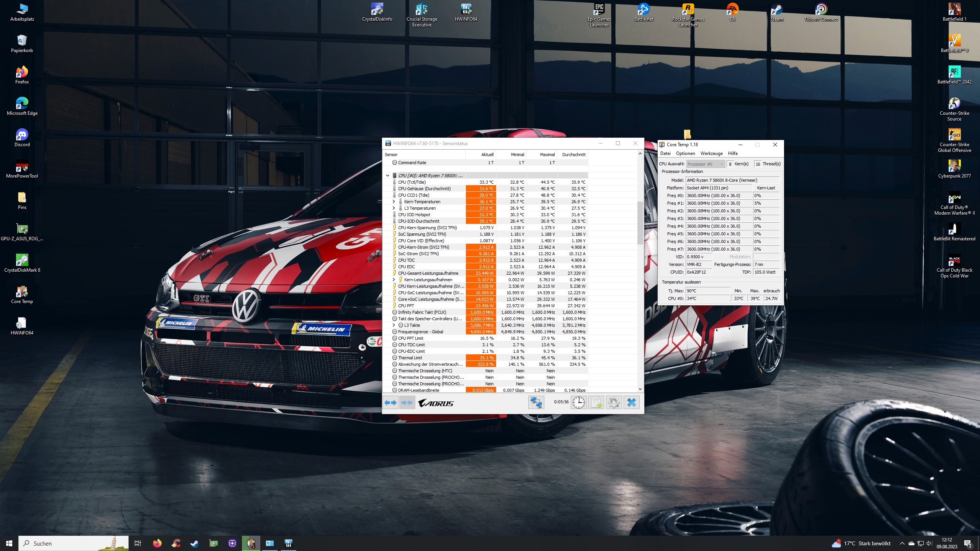980x551 pixels.
Task: Click the Durchschnitt column header
Action: (573, 155)
